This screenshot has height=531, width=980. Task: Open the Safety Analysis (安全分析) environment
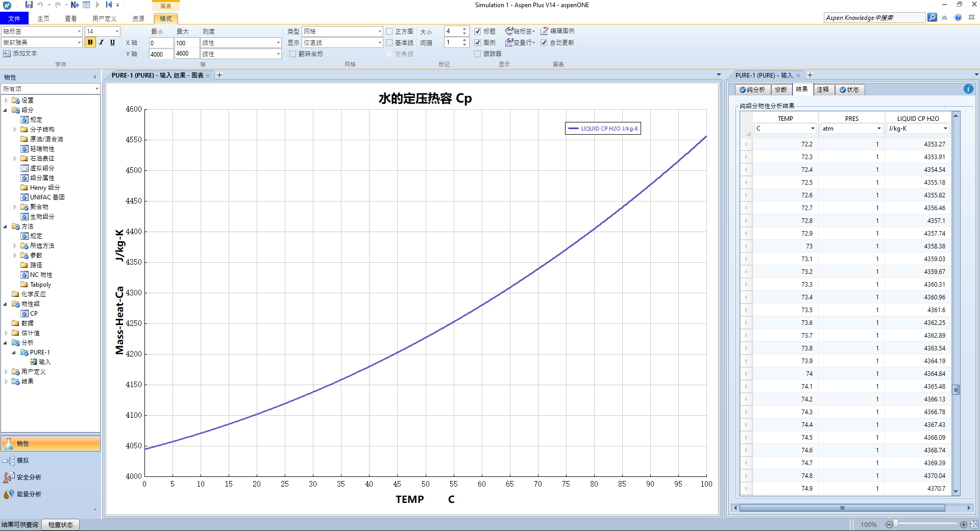(51, 477)
